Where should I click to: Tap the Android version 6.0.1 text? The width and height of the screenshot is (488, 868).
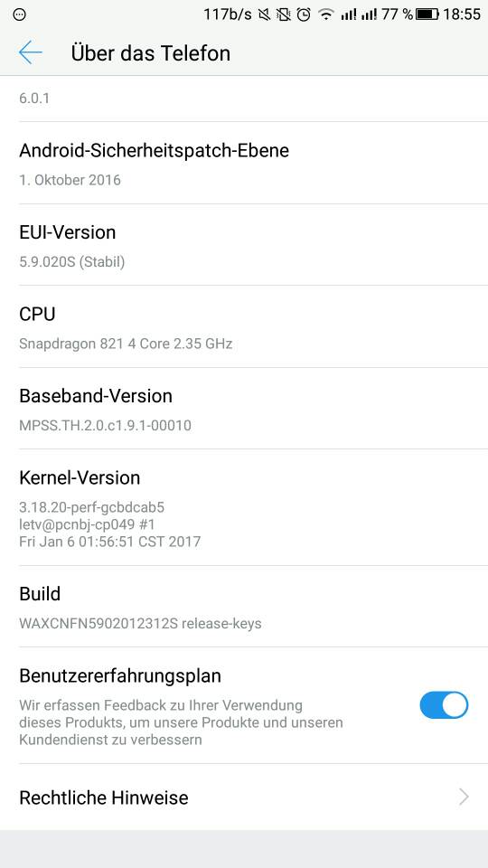point(34,99)
